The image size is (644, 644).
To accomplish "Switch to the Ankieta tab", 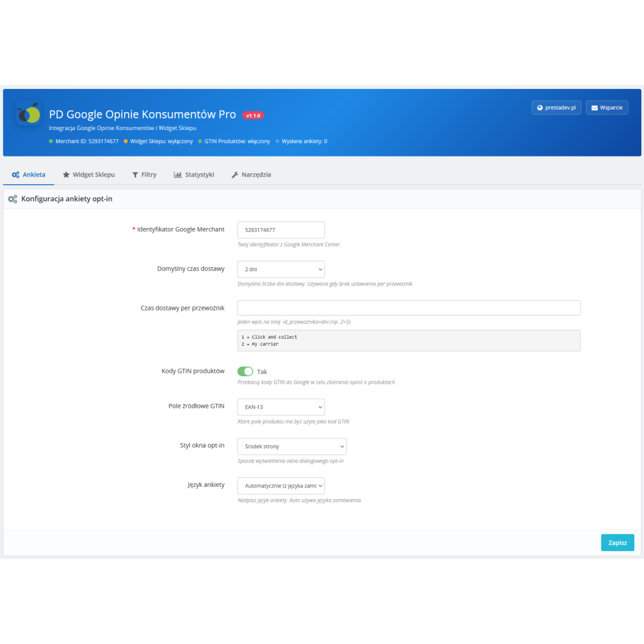I will (29, 175).
